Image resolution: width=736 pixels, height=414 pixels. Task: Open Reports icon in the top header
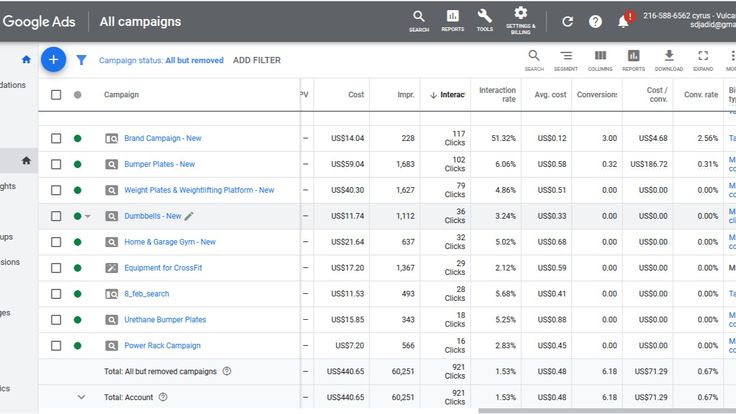452,19
